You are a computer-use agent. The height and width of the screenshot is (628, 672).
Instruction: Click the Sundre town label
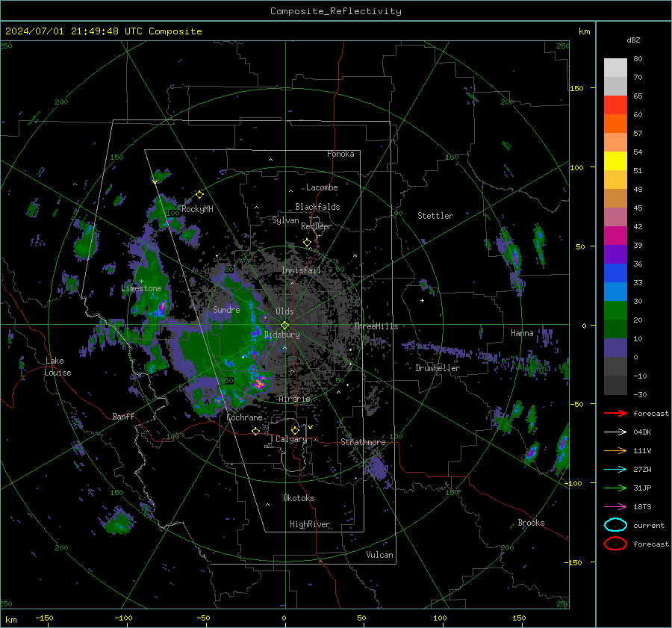(x=226, y=309)
